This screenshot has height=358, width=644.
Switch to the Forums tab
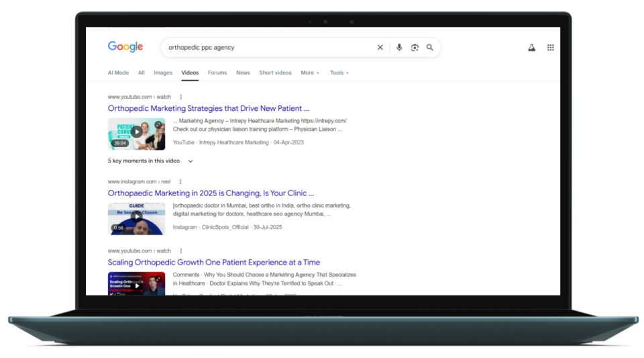217,73
